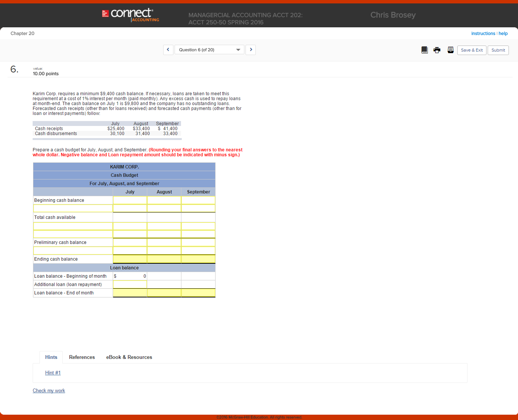Click the July Additional loan (loan repayment) field
Image resolution: width=518 pixels, height=420 pixels.
click(130, 285)
